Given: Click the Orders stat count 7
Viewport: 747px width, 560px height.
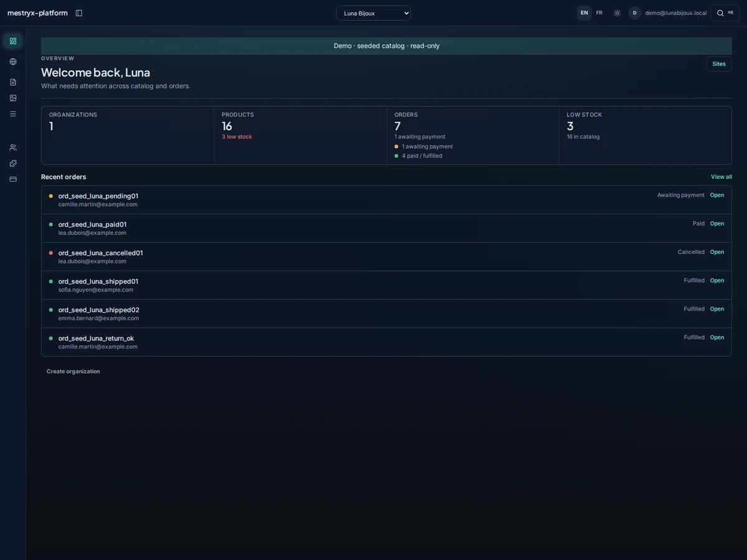Looking at the screenshot, I should [398, 126].
